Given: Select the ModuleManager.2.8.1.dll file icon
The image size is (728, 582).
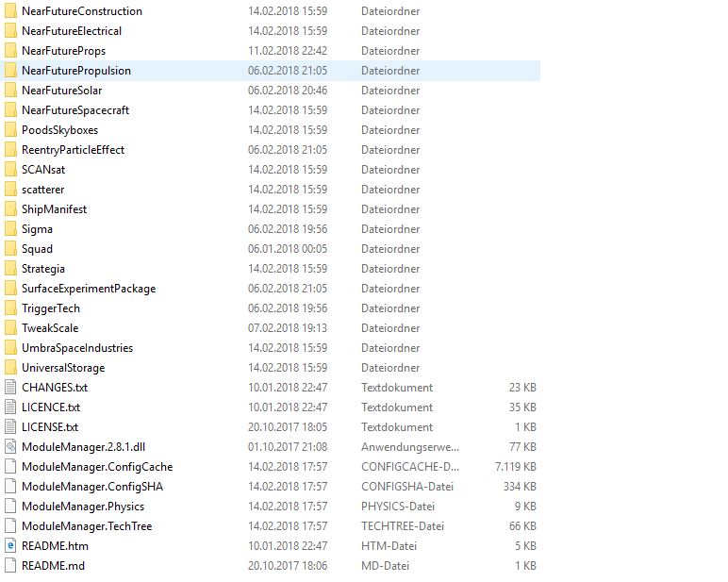Looking at the screenshot, I should (9, 447).
